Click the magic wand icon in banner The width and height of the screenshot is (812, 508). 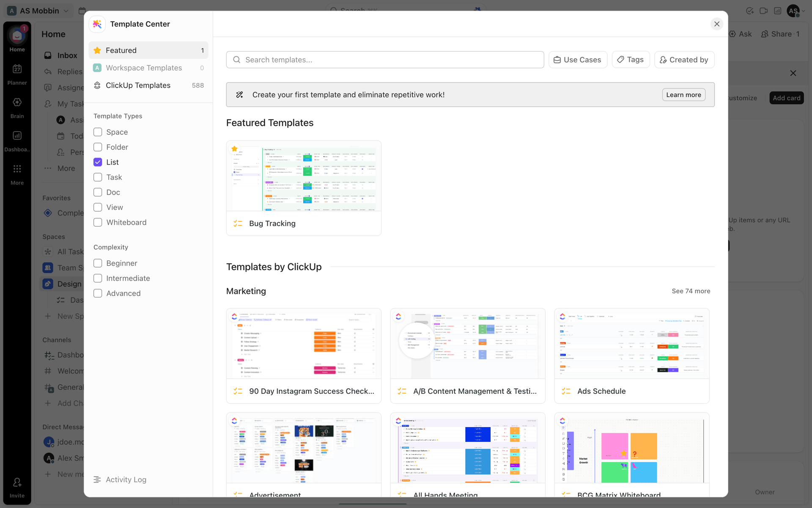click(x=239, y=95)
